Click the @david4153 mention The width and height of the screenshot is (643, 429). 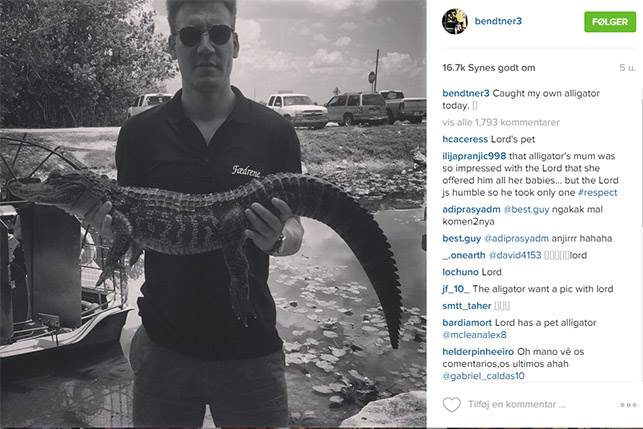coord(515,255)
